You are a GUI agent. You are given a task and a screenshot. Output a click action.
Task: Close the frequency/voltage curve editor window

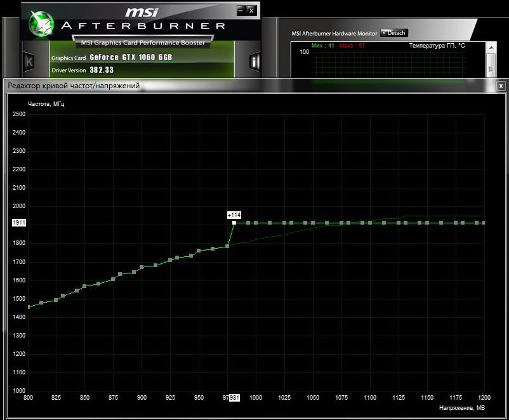501,86
